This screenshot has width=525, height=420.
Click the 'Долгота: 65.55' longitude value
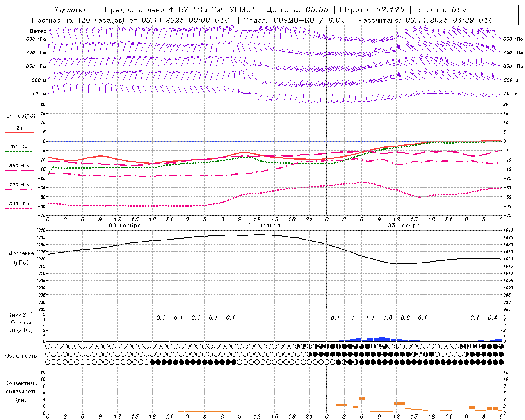coord(297,10)
